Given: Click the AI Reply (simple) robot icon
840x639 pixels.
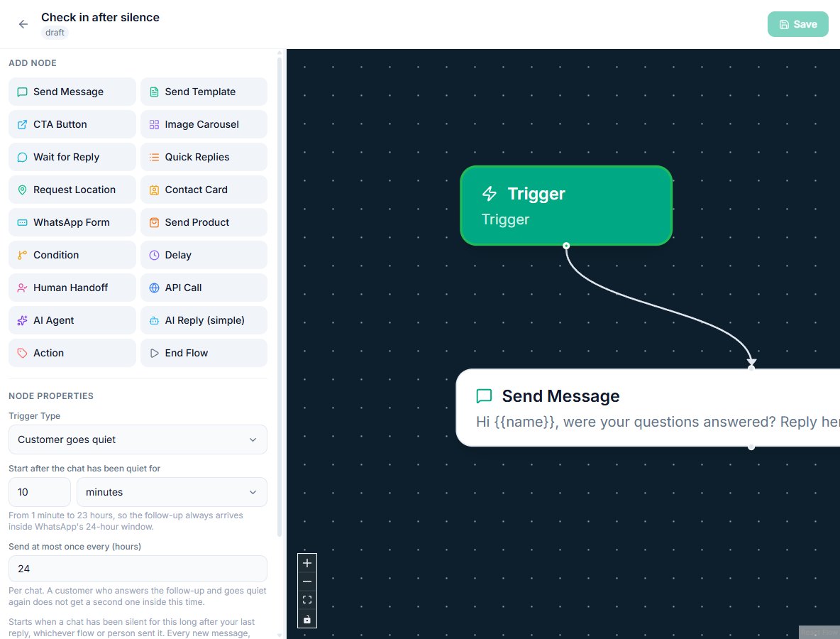Looking at the screenshot, I should tap(154, 321).
